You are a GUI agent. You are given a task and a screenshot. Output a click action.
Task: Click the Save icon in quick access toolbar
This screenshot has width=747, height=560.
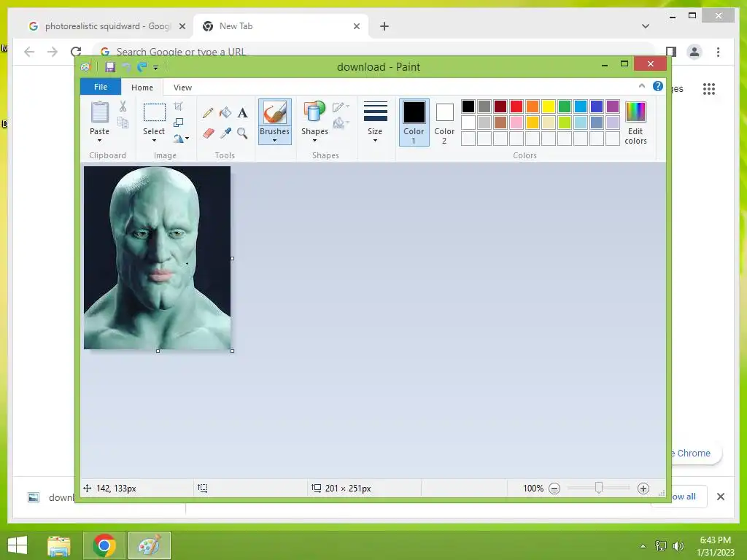[x=110, y=67]
